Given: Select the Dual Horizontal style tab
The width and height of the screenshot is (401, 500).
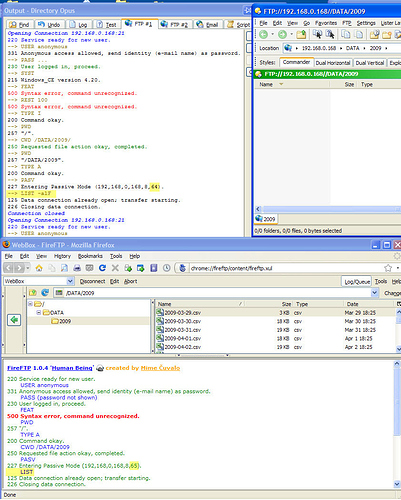Looking at the screenshot, I should click(333, 63).
